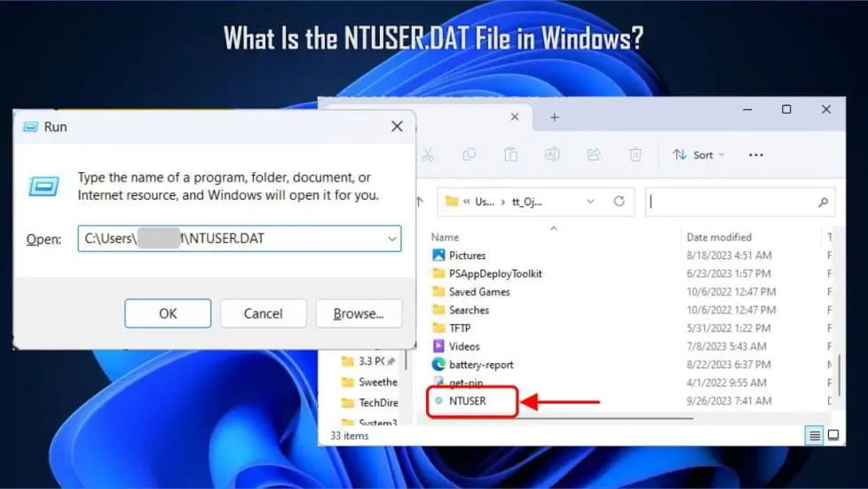
Task: Click the vertical scrollbar in file list
Action: pos(840,375)
